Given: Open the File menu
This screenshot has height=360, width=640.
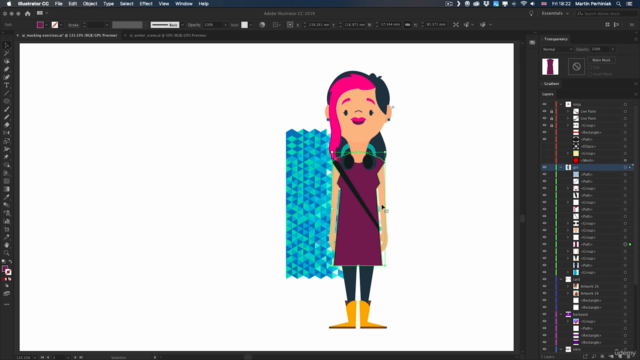Looking at the screenshot, I should click(58, 4).
